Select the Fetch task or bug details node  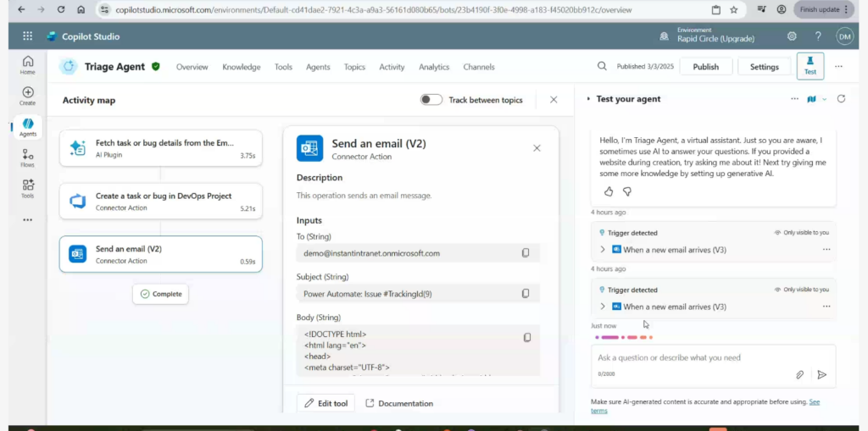click(160, 148)
